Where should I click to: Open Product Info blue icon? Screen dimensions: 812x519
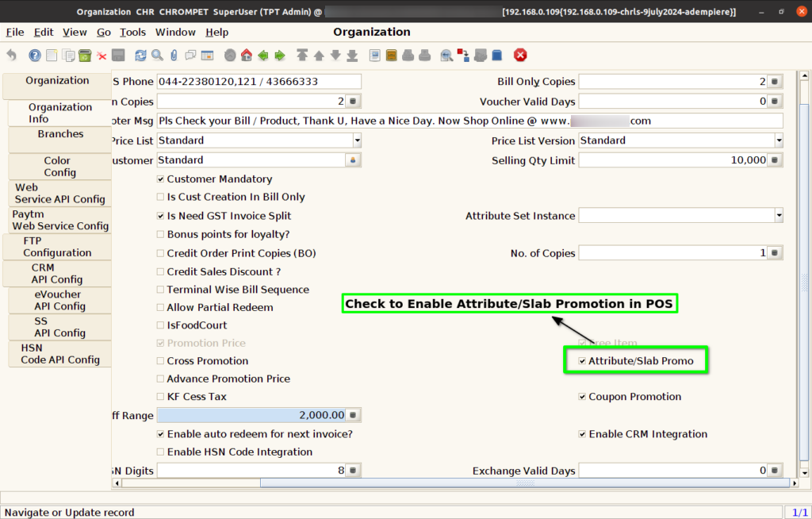(x=496, y=55)
